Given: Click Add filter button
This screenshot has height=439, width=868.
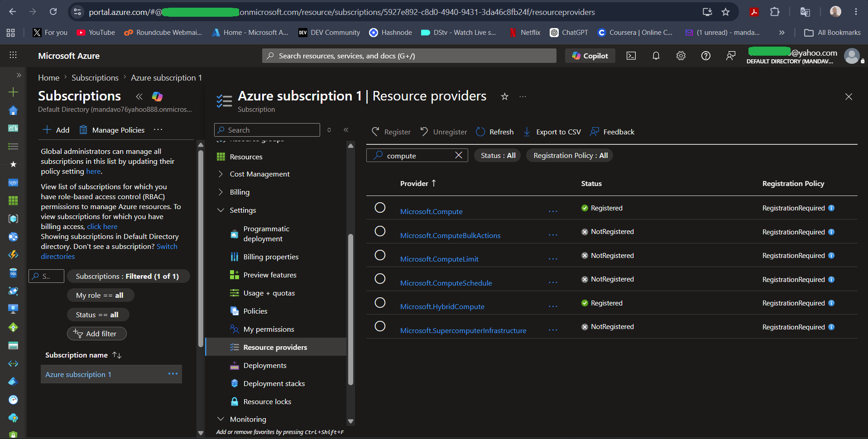Looking at the screenshot, I should (96, 334).
